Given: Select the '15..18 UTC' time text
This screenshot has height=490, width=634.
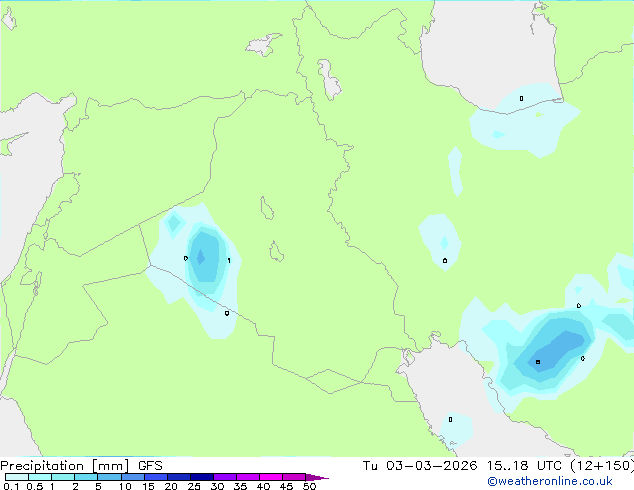Looking at the screenshot, I should click(524, 466).
